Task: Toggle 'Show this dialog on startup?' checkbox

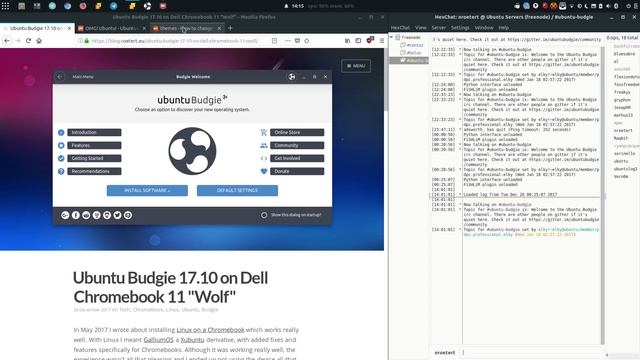Action: [264, 215]
